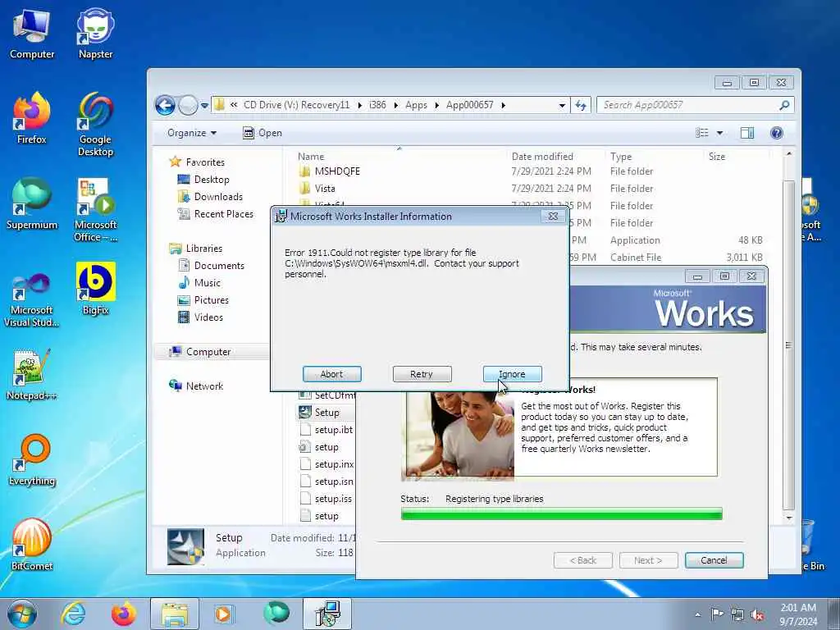Open Supermium from the taskbar
840x630 pixels.
pyautogui.click(x=276, y=613)
